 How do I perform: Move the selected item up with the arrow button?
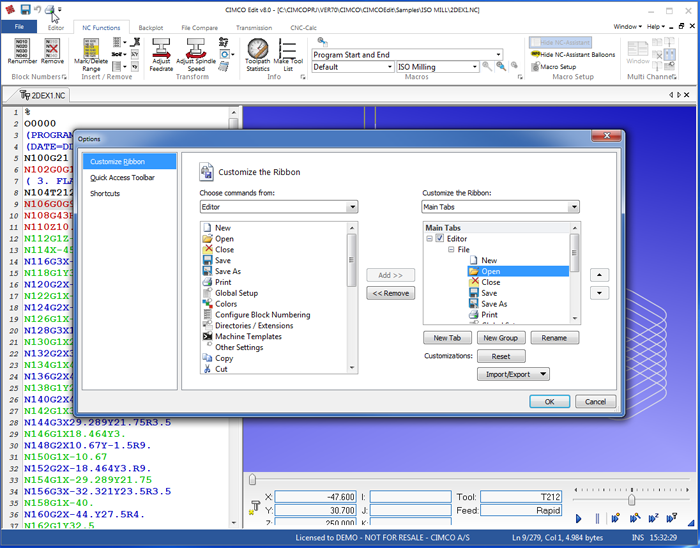[599, 275]
